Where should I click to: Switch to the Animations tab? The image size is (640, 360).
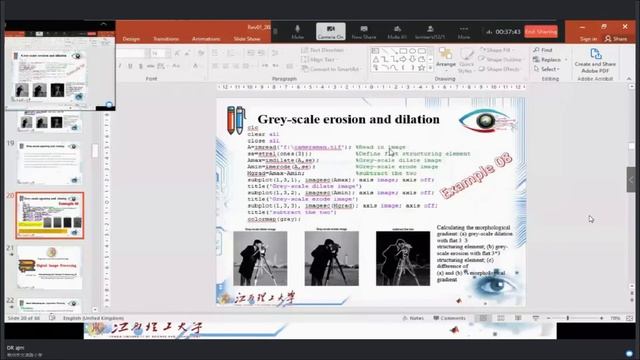point(206,39)
